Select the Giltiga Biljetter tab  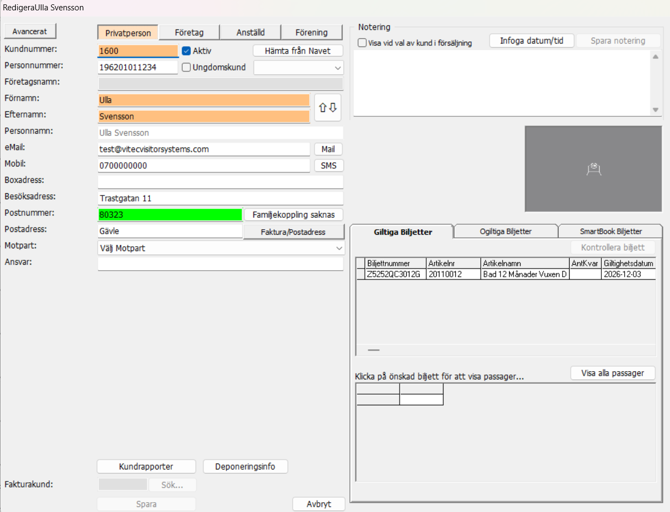tap(403, 232)
